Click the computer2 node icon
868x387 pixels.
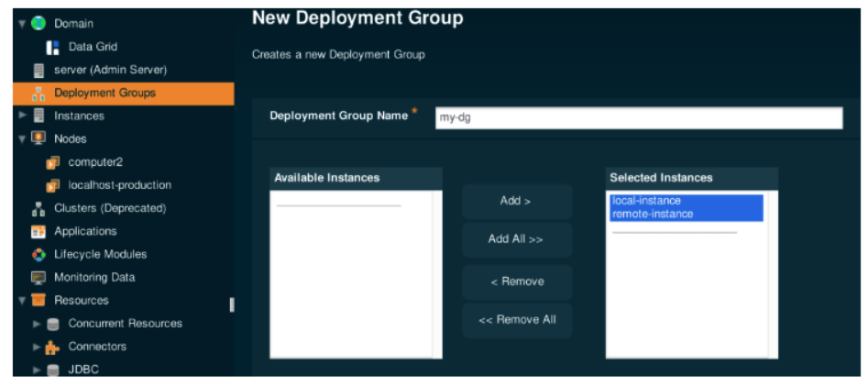pos(52,162)
